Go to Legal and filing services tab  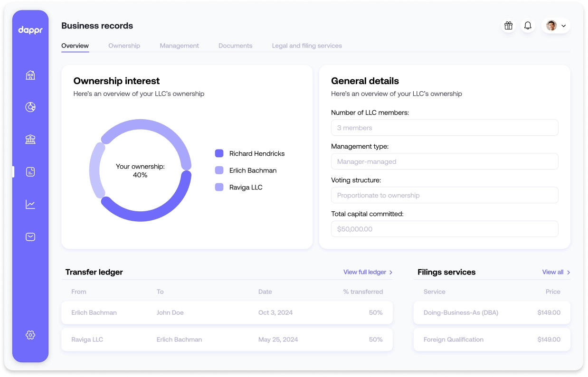click(307, 46)
